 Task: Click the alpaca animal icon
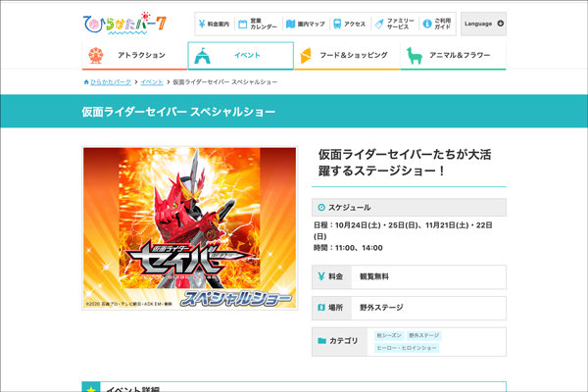[414, 56]
